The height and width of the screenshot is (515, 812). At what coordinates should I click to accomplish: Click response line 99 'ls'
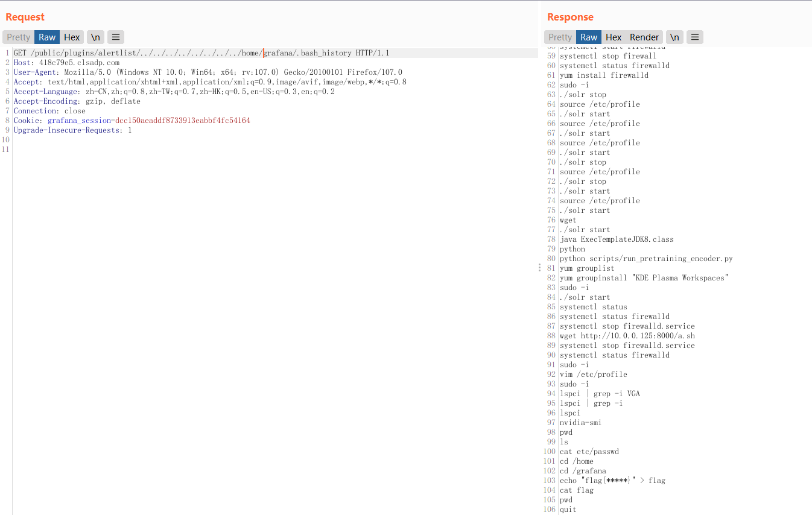tap(564, 442)
